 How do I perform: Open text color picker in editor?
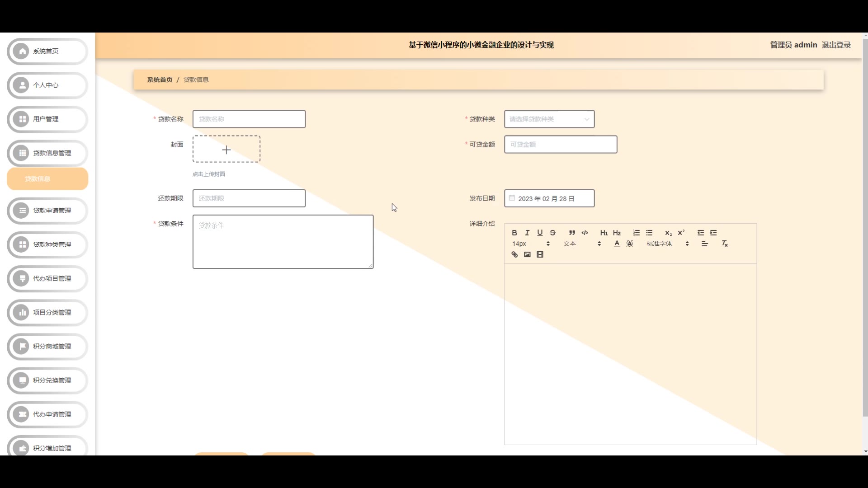click(x=617, y=244)
